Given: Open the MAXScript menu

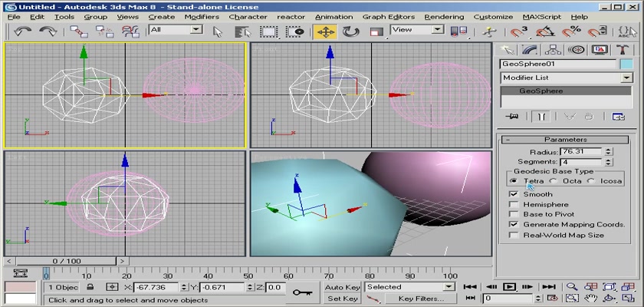Looking at the screenshot, I should [x=541, y=17].
